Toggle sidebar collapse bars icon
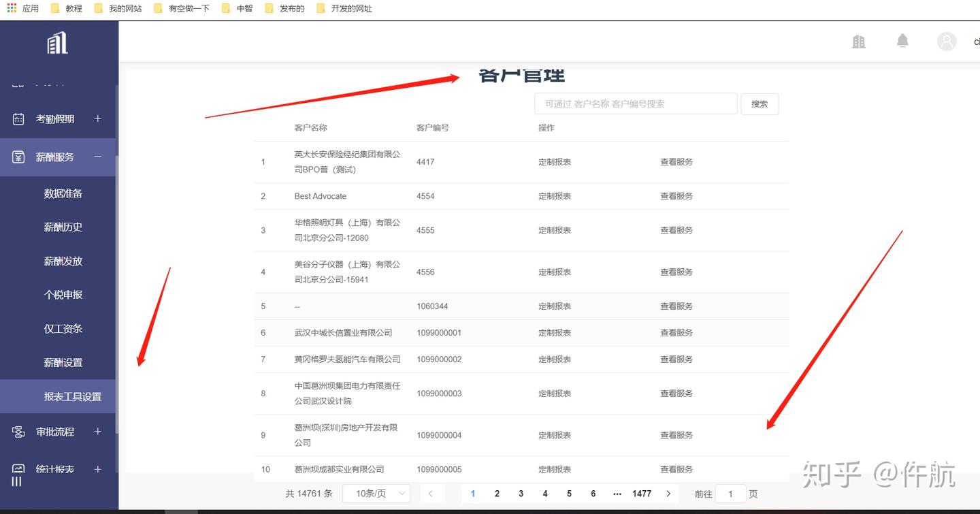Image resolution: width=980 pixels, height=514 pixels. pos(16,481)
